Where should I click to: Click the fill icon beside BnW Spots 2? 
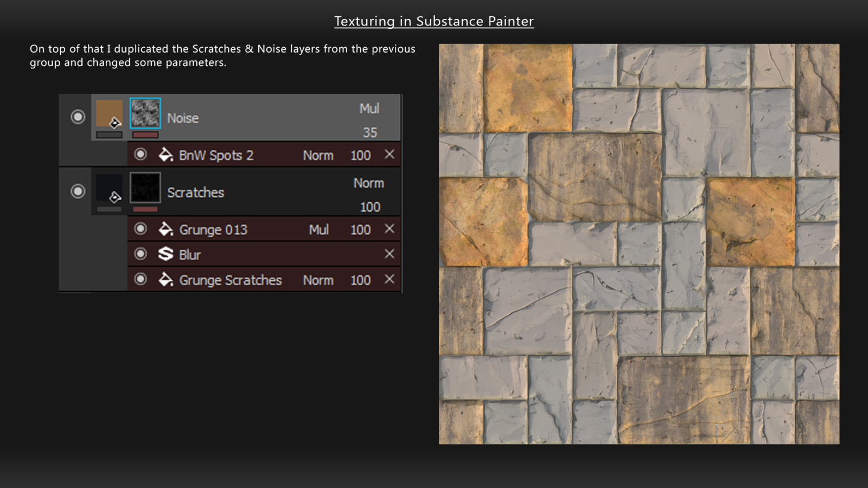(165, 155)
